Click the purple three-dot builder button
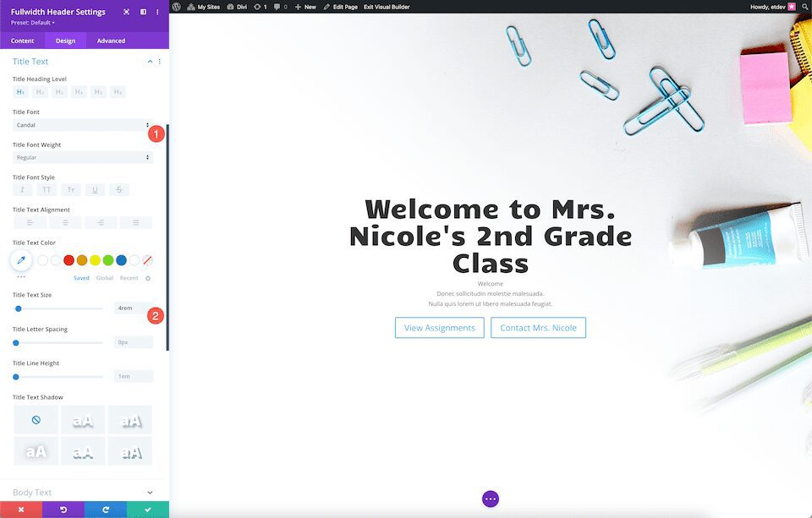 [x=491, y=499]
